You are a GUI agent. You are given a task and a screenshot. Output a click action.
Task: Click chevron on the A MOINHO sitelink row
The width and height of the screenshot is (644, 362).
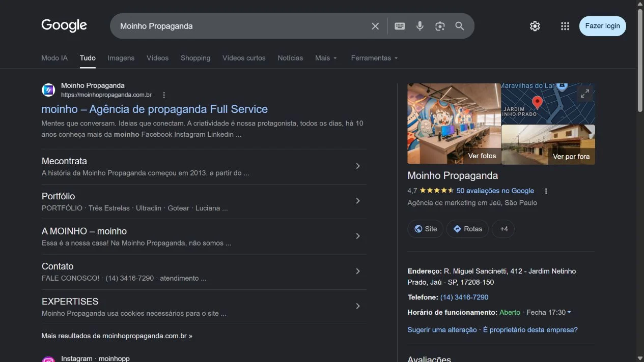tap(358, 236)
